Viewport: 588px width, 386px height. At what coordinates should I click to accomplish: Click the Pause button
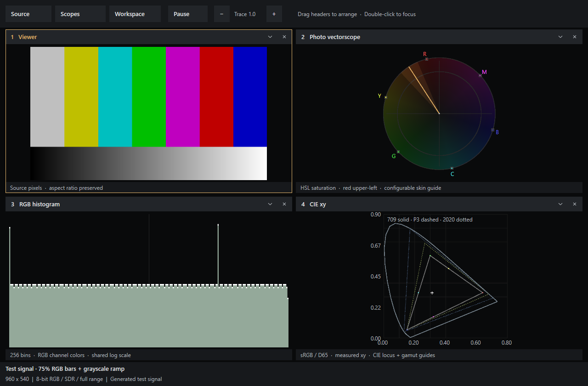[188, 14]
